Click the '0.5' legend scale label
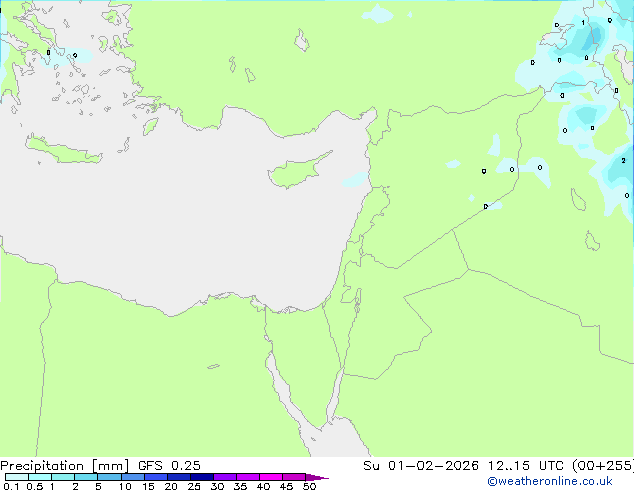This screenshot has height=490, width=634. [x=35, y=486]
